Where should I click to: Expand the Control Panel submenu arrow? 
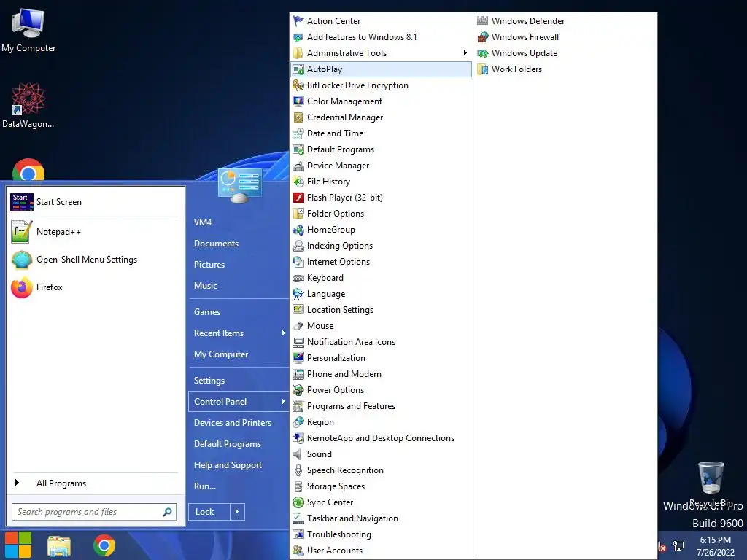pyautogui.click(x=284, y=402)
